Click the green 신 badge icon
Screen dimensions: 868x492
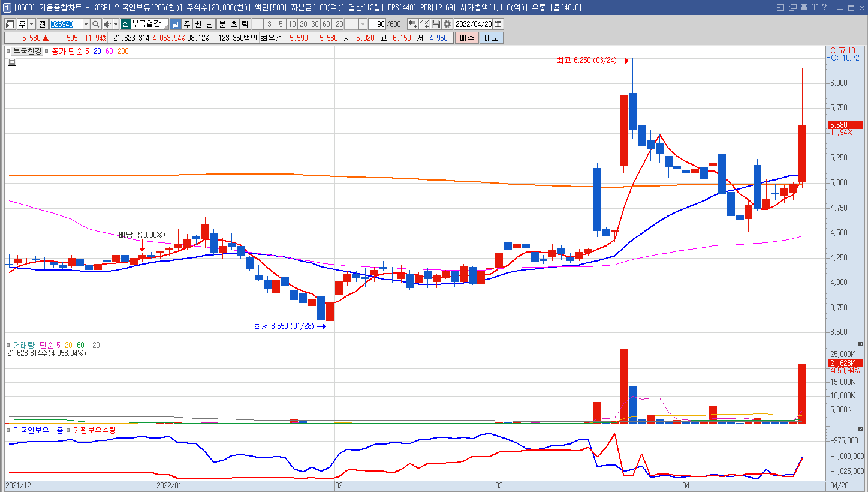point(125,24)
